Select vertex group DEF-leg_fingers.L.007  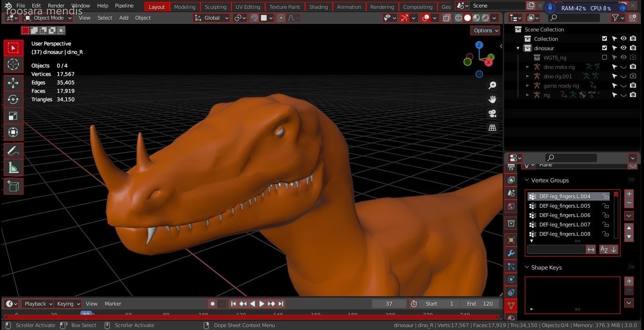click(x=568, y=225)
